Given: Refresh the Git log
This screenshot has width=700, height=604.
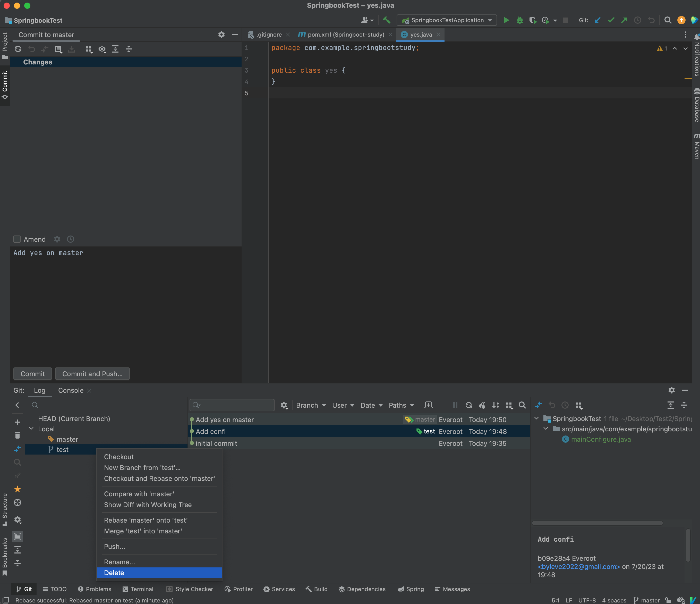Looking at the screenshot, I should 468,405.
